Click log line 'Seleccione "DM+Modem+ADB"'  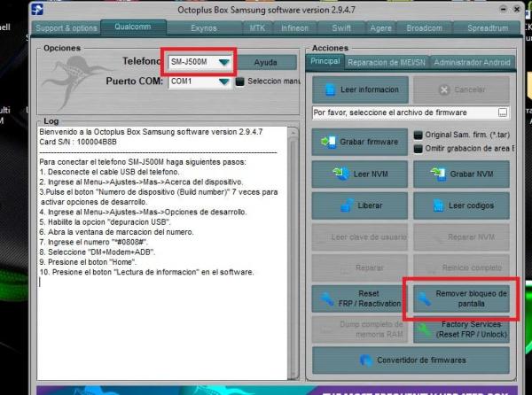[x=98, y=252]
